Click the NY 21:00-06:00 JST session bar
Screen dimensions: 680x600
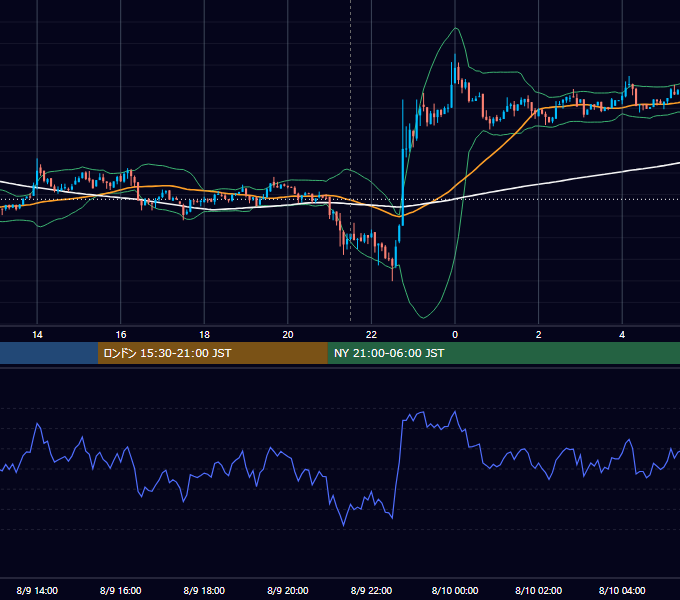pos(503,353)
